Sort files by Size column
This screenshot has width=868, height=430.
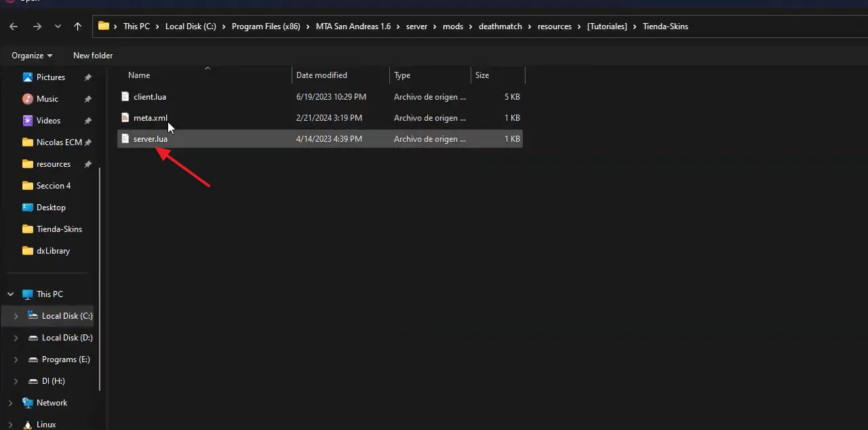click(x=482, y=75)
